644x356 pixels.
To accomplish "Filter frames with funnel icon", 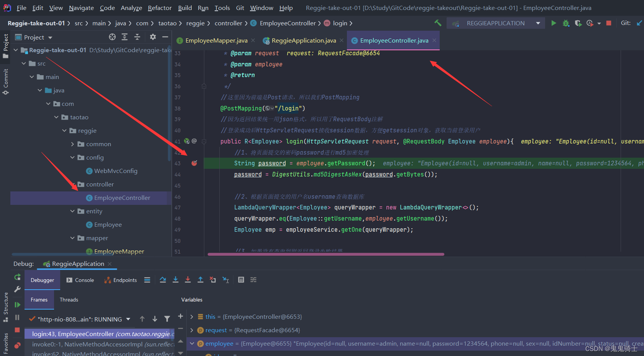I will click(167, 319).
